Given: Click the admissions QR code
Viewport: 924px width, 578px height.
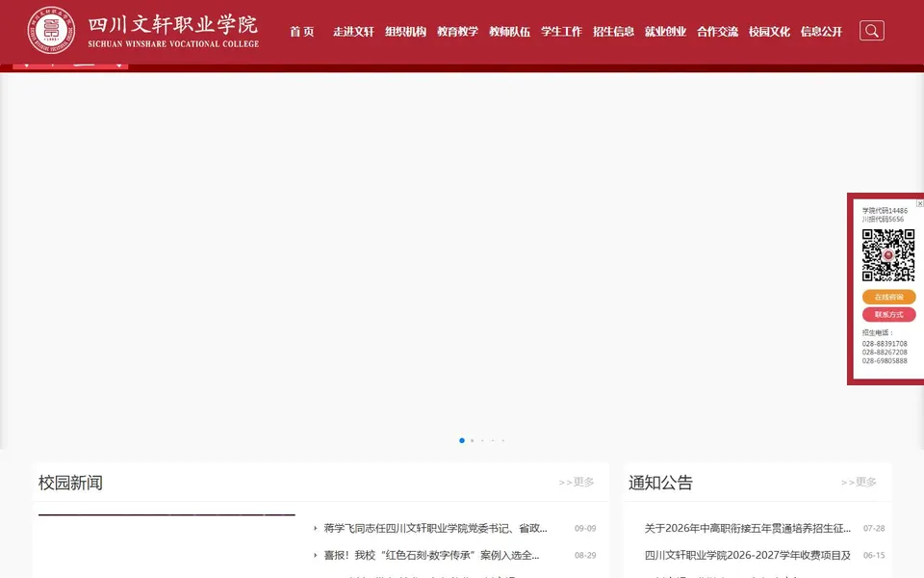Looking at the screenshot, I should [x=888, y=255].
